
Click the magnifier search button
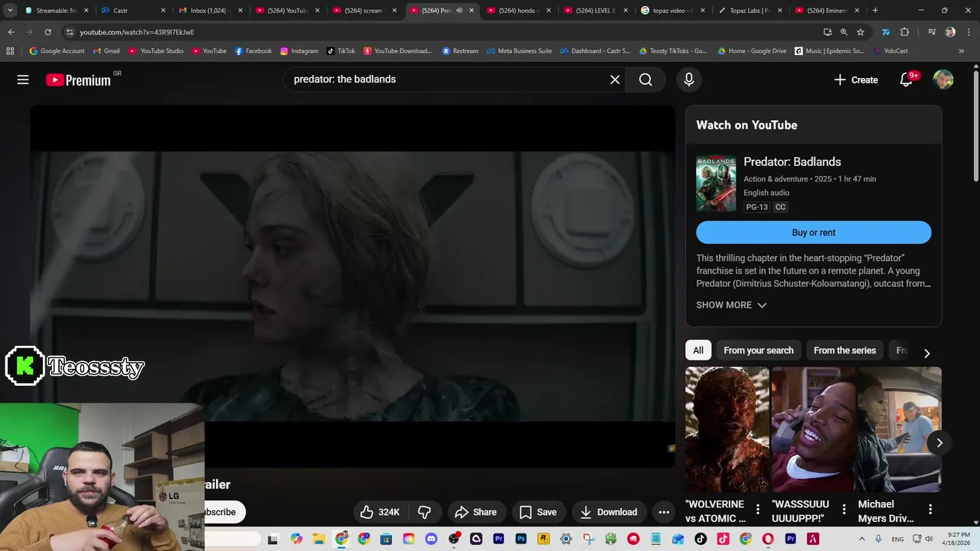click(645, 80)
